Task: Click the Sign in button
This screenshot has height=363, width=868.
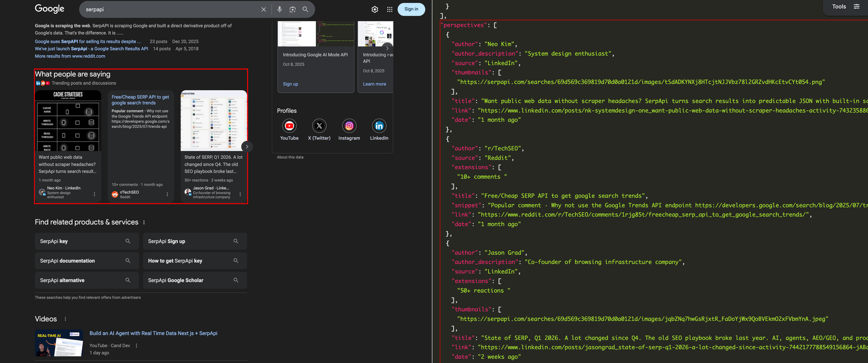Action: pyautogui.click(x=411, y=9)
